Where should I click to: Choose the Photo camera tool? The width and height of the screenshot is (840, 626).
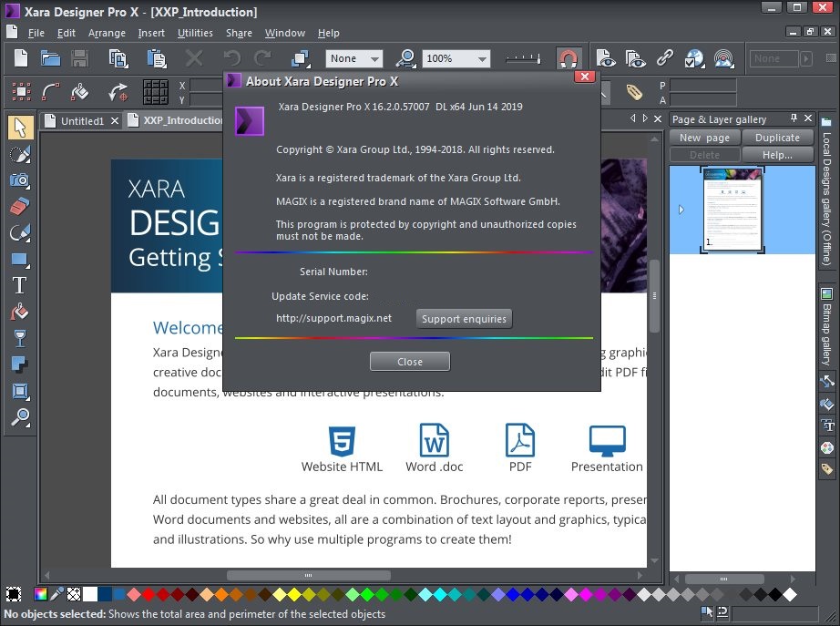tap(20, 180)
